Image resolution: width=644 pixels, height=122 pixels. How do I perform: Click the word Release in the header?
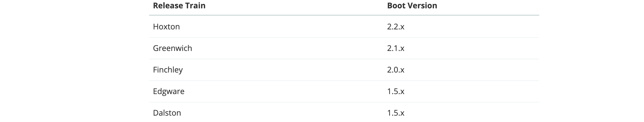(168, 5)
